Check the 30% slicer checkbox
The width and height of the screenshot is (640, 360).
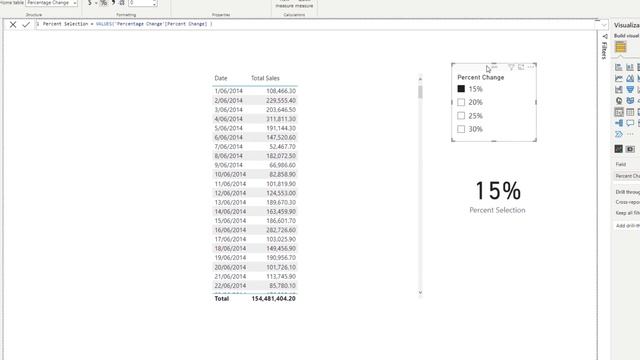pos(461,129)
